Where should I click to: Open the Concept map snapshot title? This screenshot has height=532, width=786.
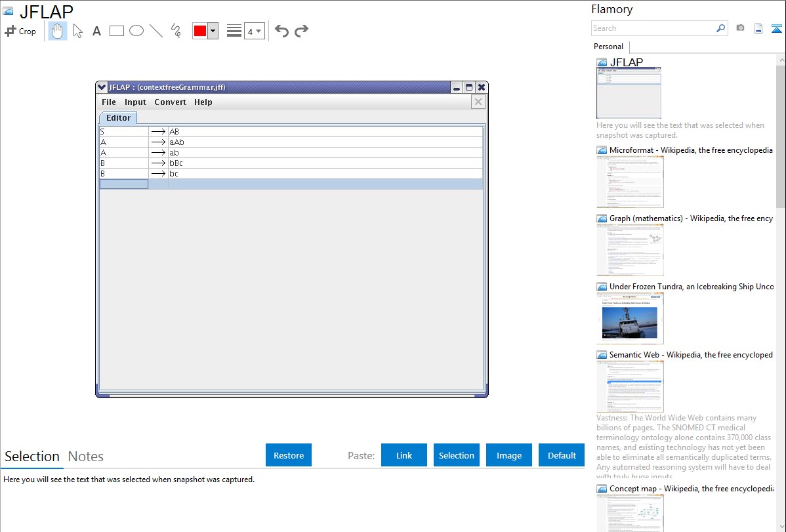coord(692,488)
